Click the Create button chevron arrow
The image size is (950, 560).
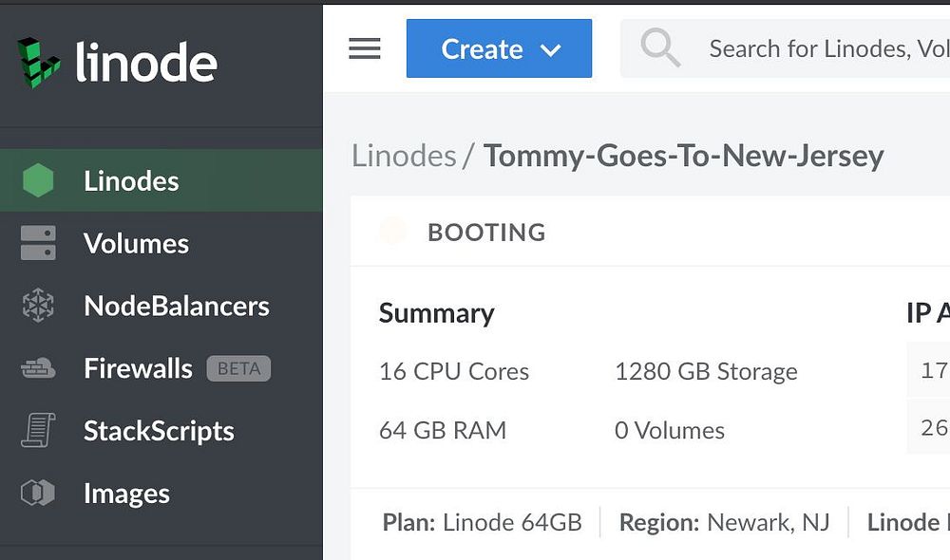pos(551,50)
